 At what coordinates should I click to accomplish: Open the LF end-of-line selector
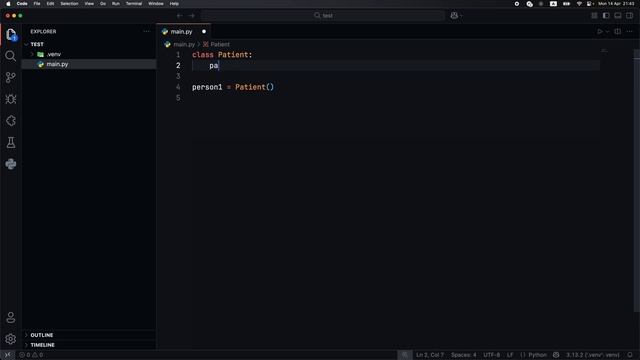[x=510, y=355]
